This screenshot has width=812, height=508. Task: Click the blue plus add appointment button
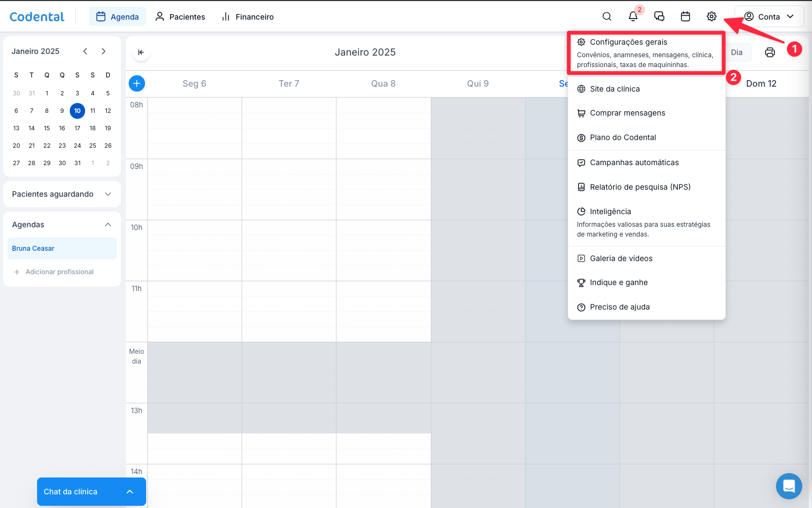(x=137, y=83)
